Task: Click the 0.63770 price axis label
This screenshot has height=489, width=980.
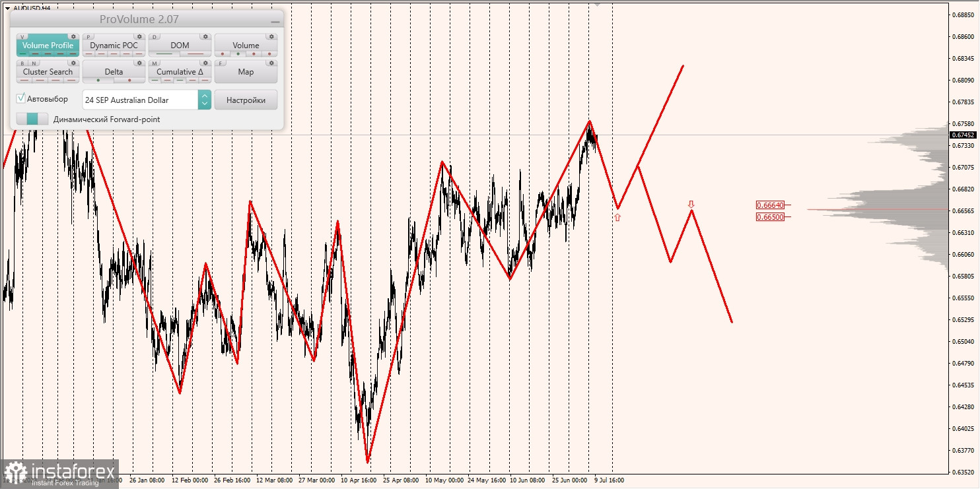Action: [962, 451]
